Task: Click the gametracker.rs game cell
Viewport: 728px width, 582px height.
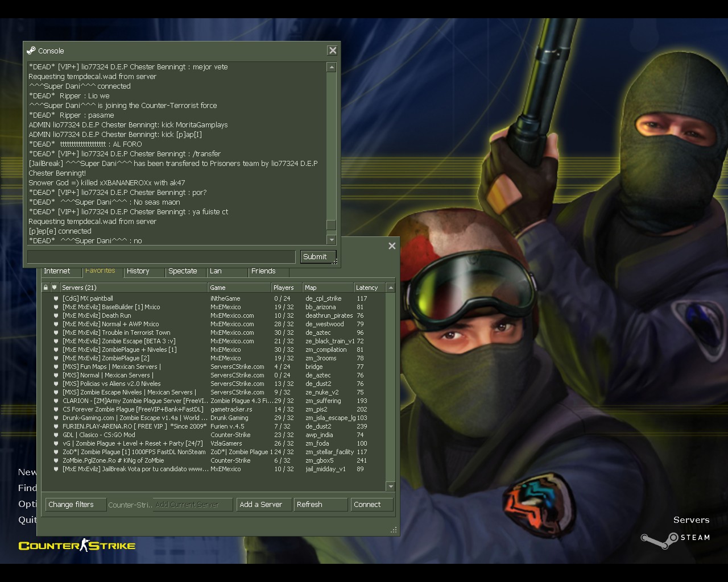Action: coord(231,409)
